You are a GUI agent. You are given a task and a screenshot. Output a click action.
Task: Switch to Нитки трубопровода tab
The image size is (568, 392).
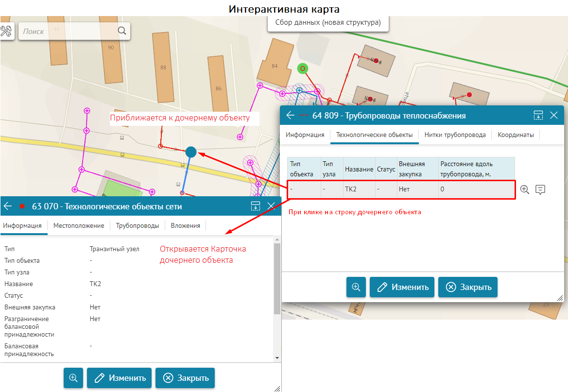point(455,135)
